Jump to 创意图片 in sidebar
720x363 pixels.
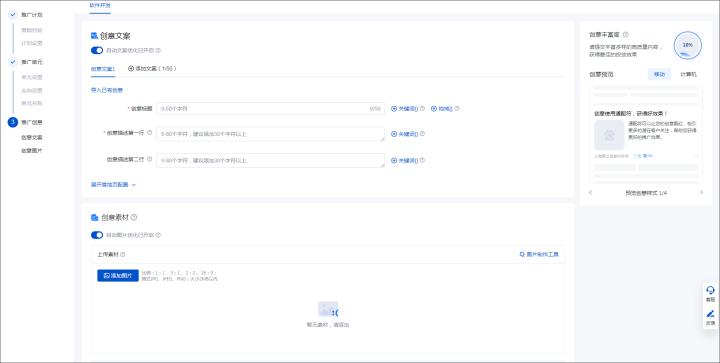pos(32,151)
